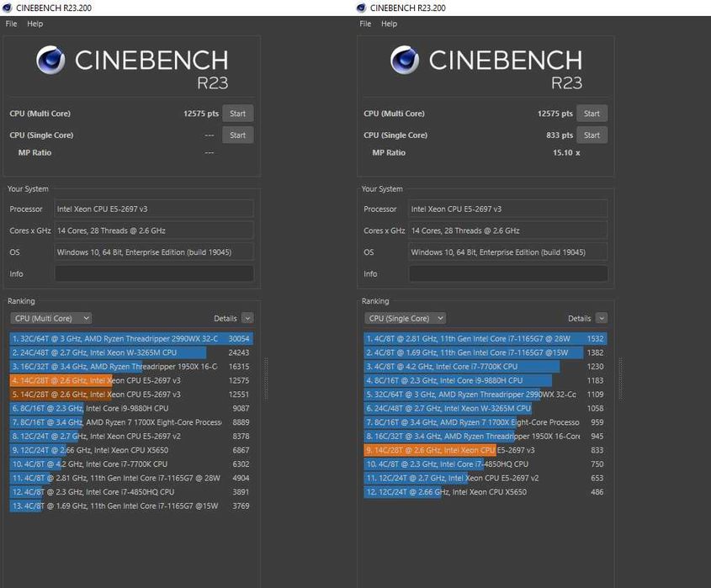Image resolution: width=711 pixels, height=588 pixels.
Task: Click the Info input field in right window
Action: pyautogui.click(x=508, y=274)
